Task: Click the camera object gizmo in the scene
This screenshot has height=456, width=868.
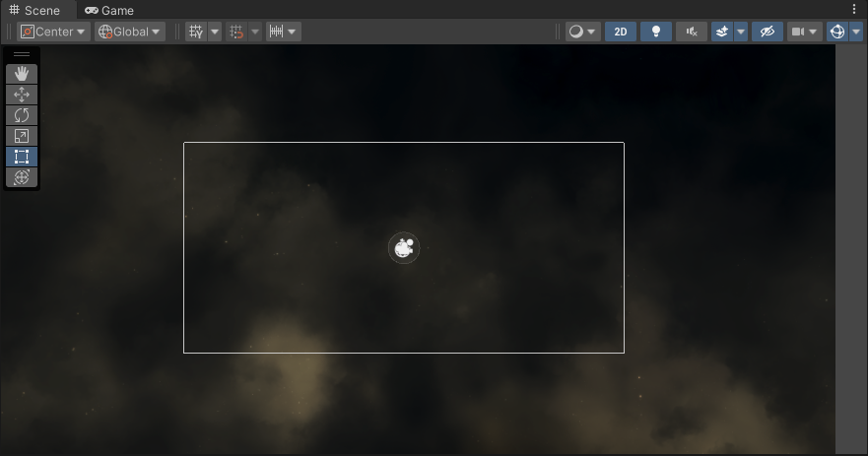Action: tap(404, 248)
